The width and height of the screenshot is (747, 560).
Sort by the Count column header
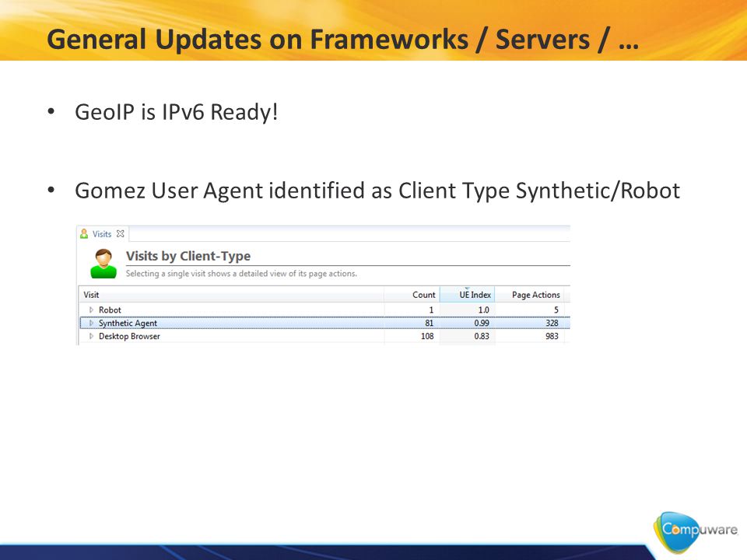click(412, 295)
